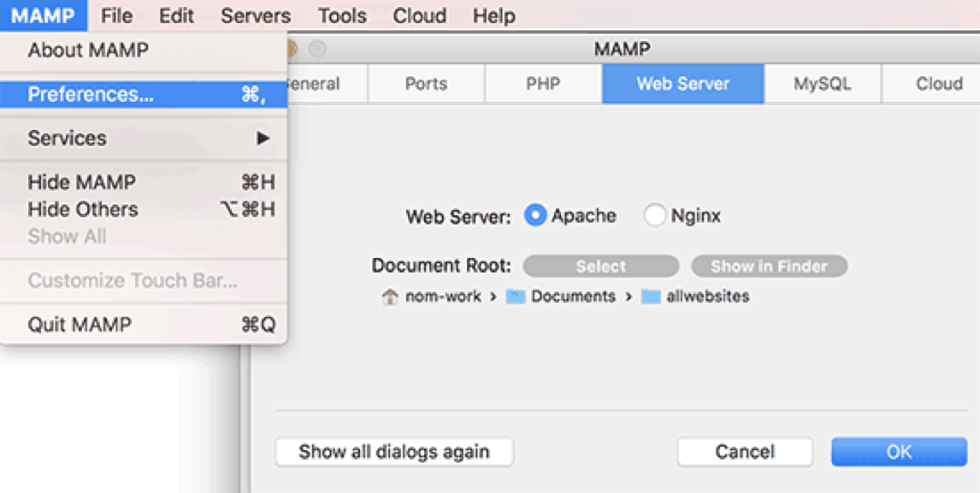Click the Documents path segment text

click(573, 296)
